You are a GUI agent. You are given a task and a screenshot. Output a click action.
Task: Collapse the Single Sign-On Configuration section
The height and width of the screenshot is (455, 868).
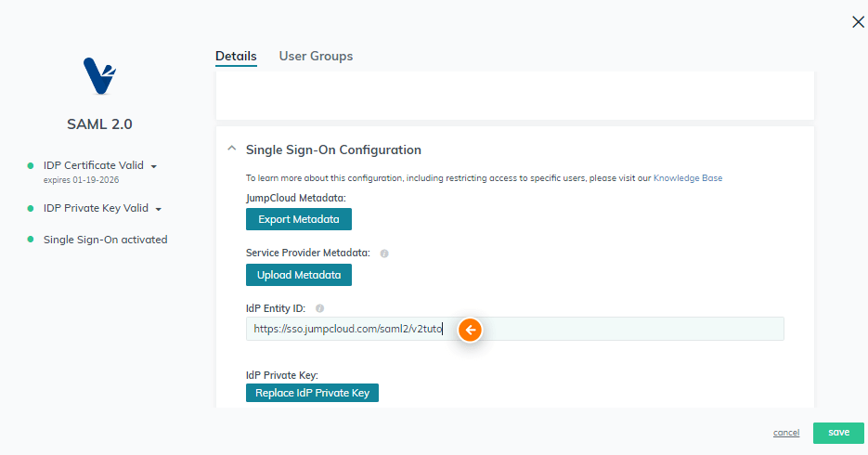(x=232, y=149)
